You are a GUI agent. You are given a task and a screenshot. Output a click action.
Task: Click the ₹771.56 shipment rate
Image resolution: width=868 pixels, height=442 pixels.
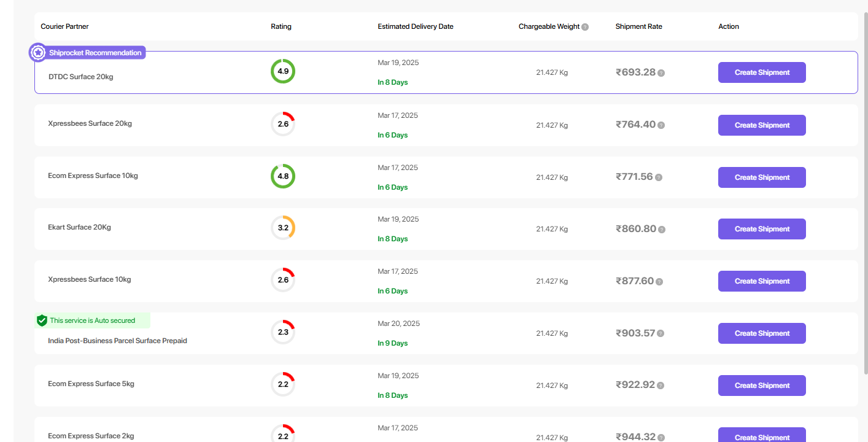pos(635,177)
